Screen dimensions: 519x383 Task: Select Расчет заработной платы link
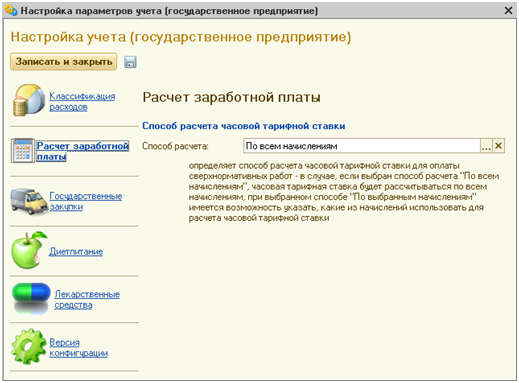pyautogui.click(x=83, y=151)
